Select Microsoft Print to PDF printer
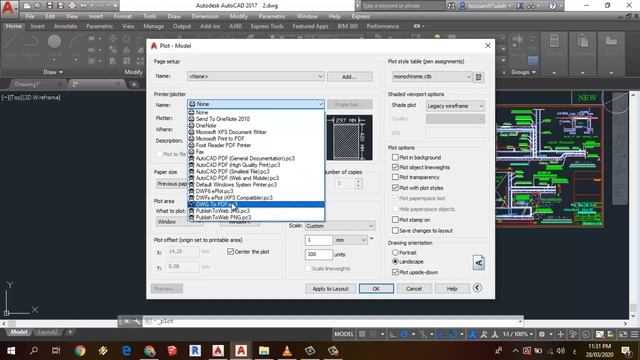The height and width of the screenshot is (360, 640). pos(256,139)
